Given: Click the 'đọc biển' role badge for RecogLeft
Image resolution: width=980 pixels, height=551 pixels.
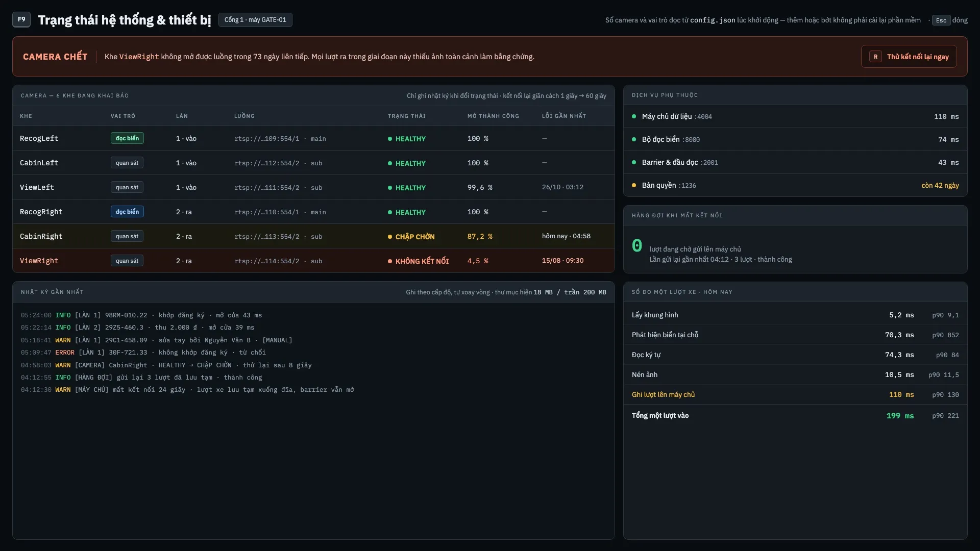Looking at the screenshot, I should tap(127, 138).
